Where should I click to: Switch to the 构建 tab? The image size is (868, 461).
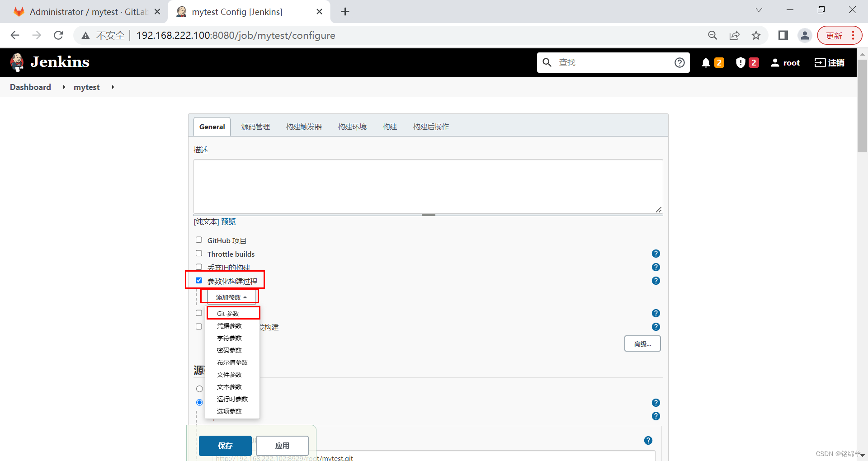390,127
